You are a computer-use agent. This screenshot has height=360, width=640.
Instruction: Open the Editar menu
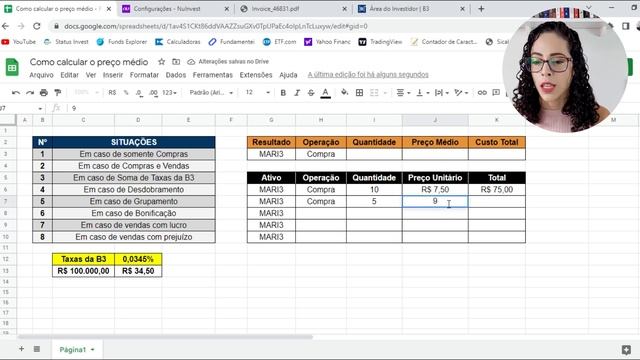[x=69, y=75]
